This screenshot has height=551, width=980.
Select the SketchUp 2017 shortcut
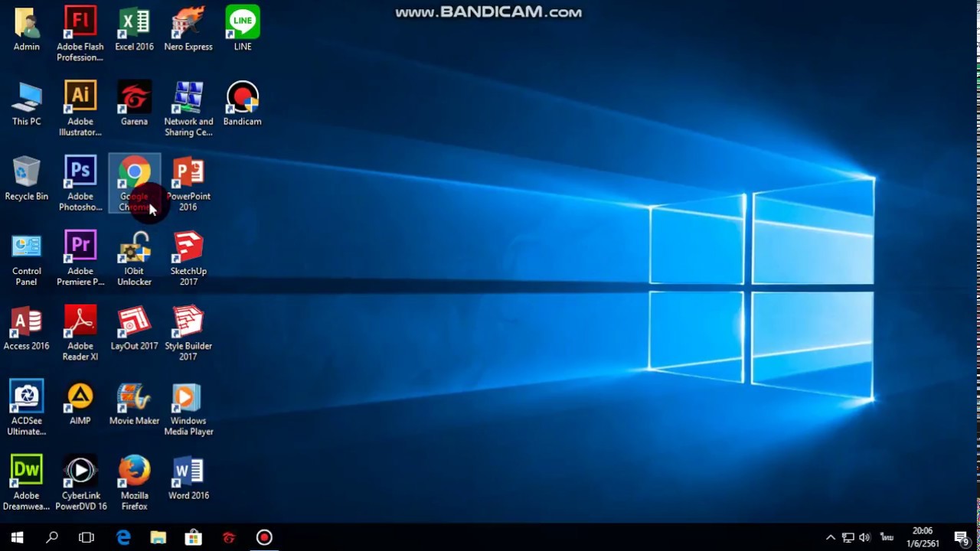click(x=188, y=259)
